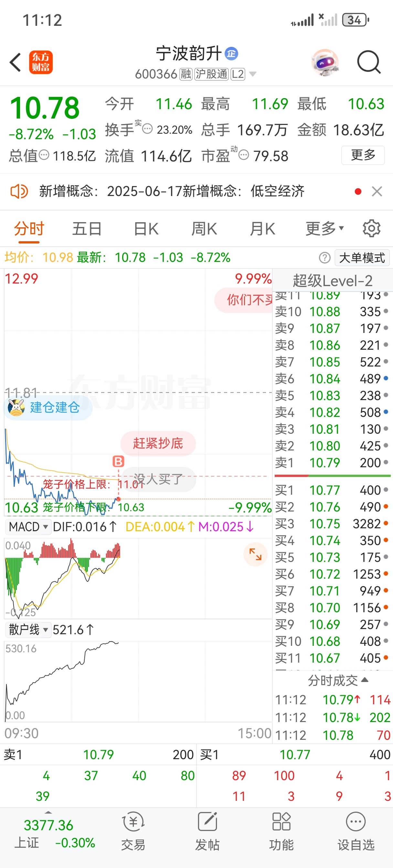
Task: Expand the 上证 3377.36 index bar
Action: 48,834
